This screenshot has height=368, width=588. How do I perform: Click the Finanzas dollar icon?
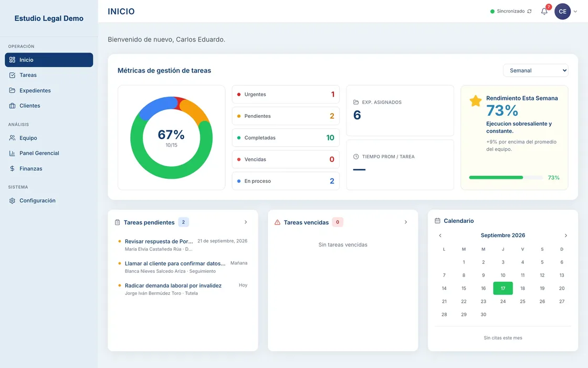click(x=13, y=169)
